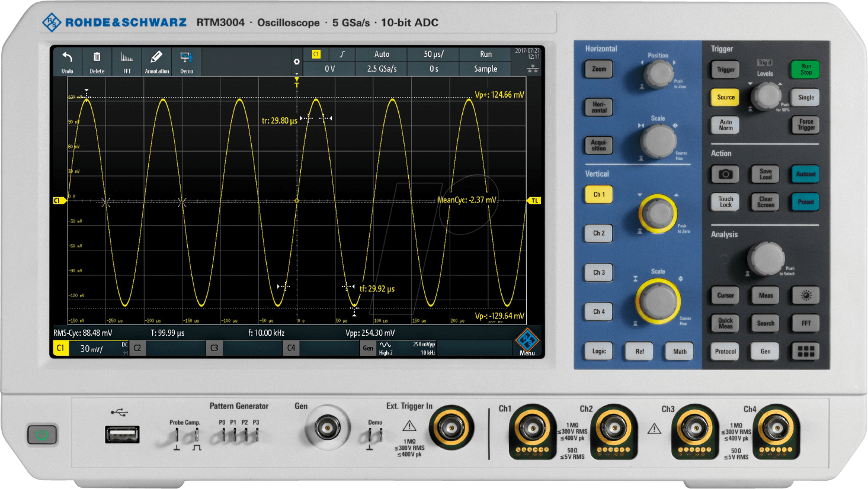Expand the toolbar settings gear dropdown
This screenshot has height=489, width=868.
point(296,62)
